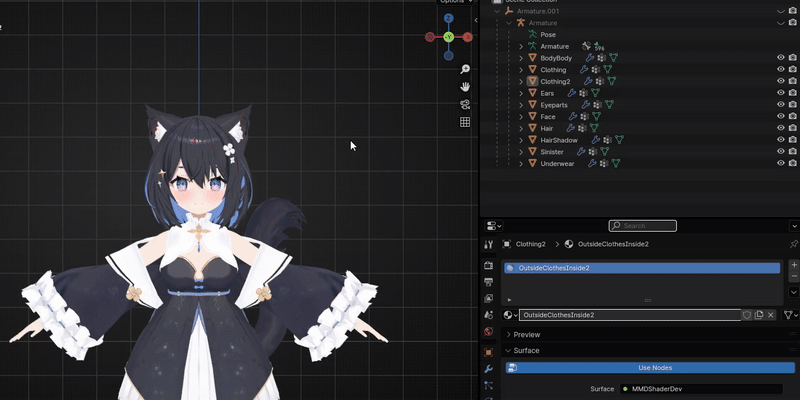Open the Object properties tab icon
Viewport: 800px width, 400px height.
click(x=488, y=353)
